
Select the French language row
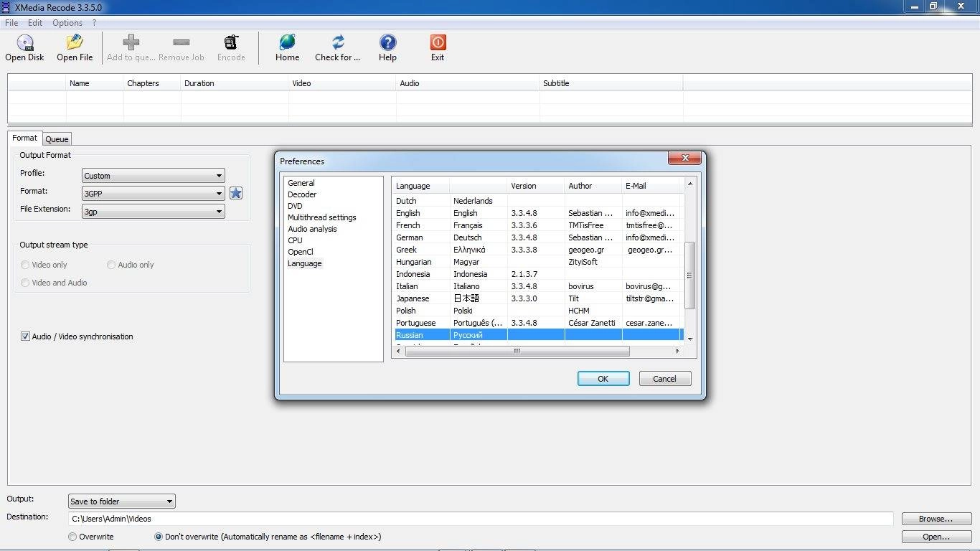tap(538, 225)
